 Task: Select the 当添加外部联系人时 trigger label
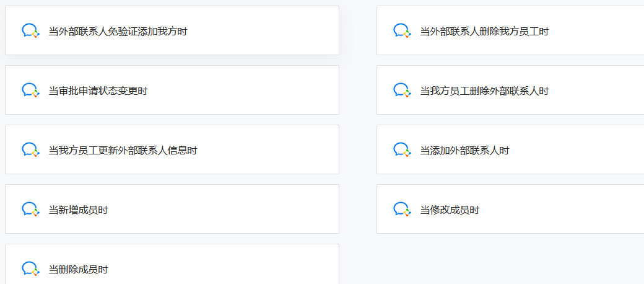464,151
